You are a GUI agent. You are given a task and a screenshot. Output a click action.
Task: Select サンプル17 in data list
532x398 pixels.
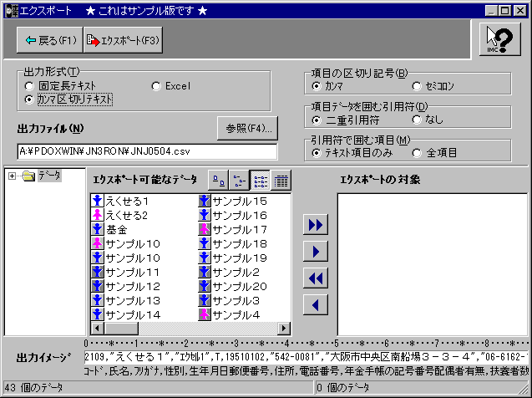[240, 230]
